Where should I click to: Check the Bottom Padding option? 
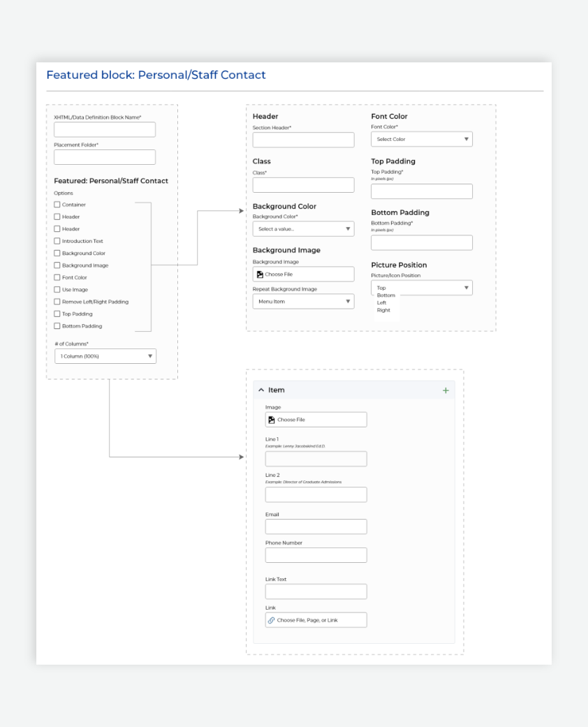pos(57,325)
